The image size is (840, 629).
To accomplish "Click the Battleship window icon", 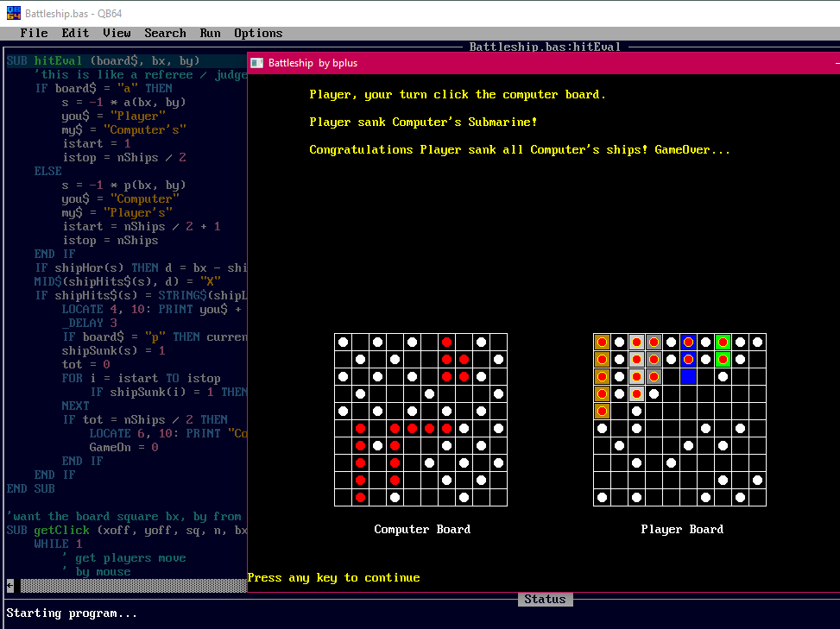I will coord(257,62).
